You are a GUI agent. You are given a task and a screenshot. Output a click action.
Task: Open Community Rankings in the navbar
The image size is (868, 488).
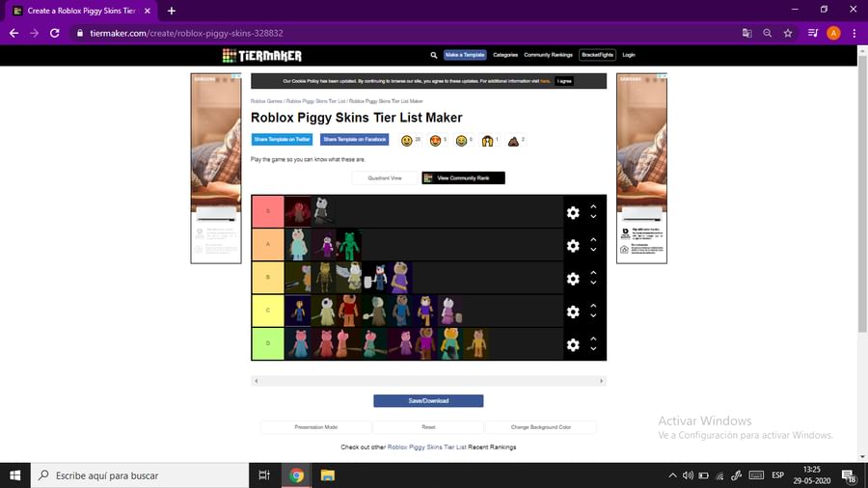[x=548, y=55]
